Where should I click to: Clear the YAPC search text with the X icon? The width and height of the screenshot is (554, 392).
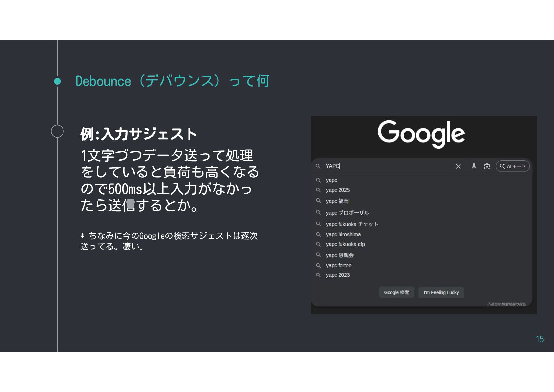point(458,166)
